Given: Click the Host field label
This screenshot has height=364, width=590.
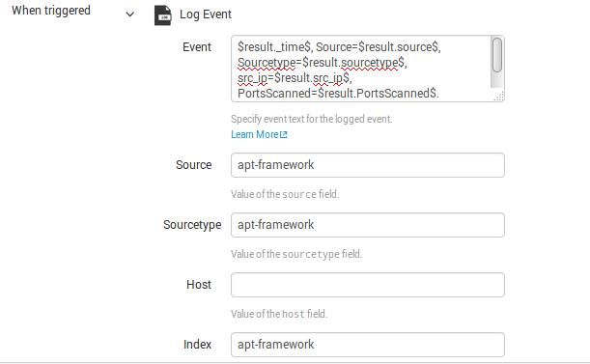Looking at the screenshot, I should (x=199, y=285).
